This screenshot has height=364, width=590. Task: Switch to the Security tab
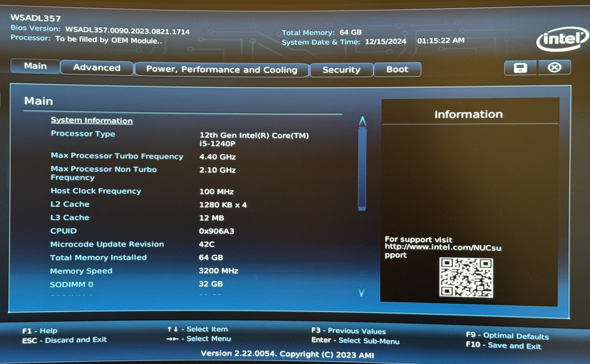tap(341, 70)
